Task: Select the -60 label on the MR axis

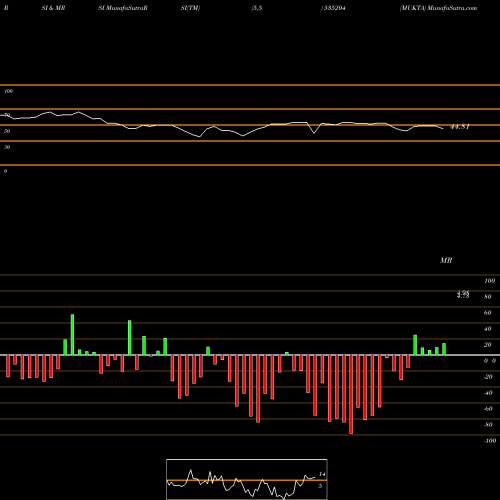Action: [488, 409]
